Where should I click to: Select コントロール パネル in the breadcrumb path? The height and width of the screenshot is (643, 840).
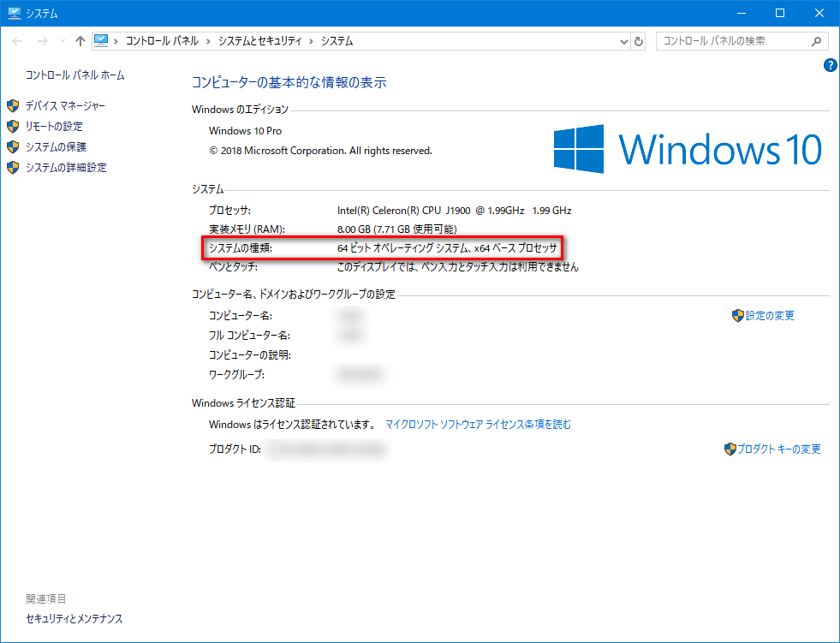click(161, 41)
